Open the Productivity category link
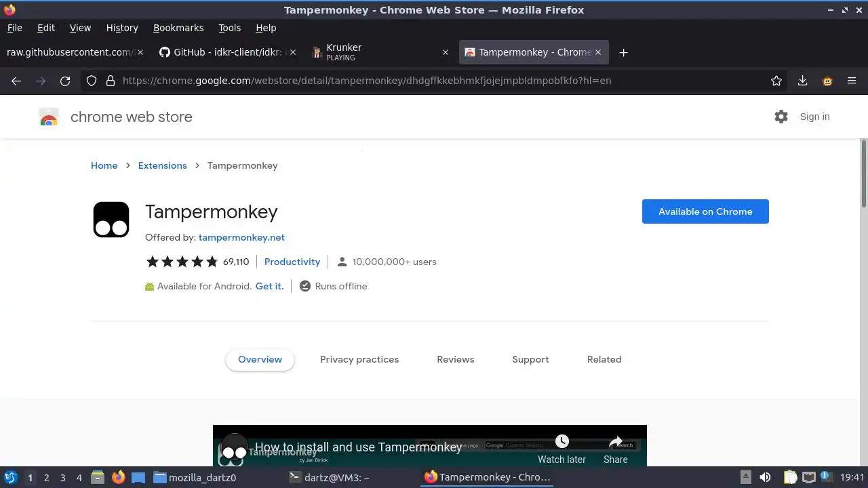The width and height of the screenshot is (868, 488). 292,262
